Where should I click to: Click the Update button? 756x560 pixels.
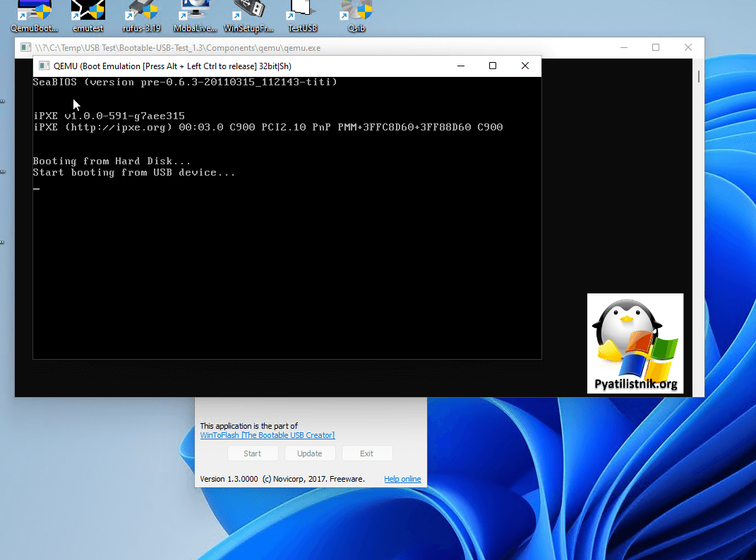click(x=309, y=454)
